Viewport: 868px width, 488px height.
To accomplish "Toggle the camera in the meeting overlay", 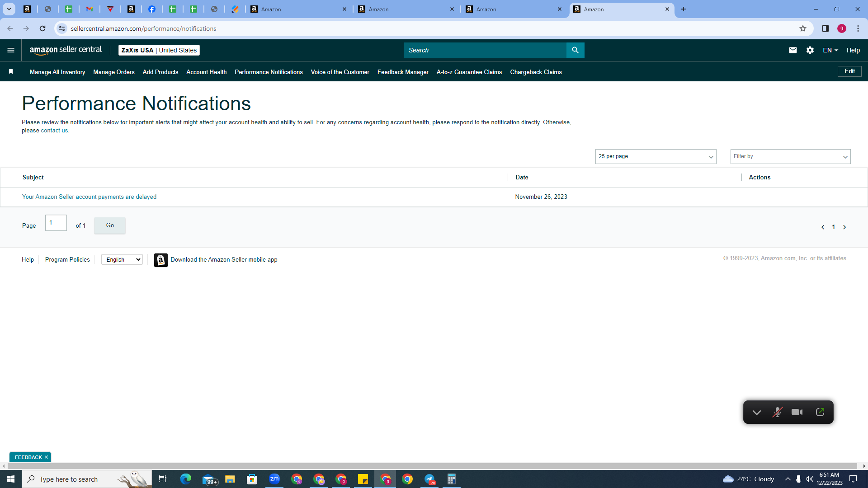I will click(797, 412).
